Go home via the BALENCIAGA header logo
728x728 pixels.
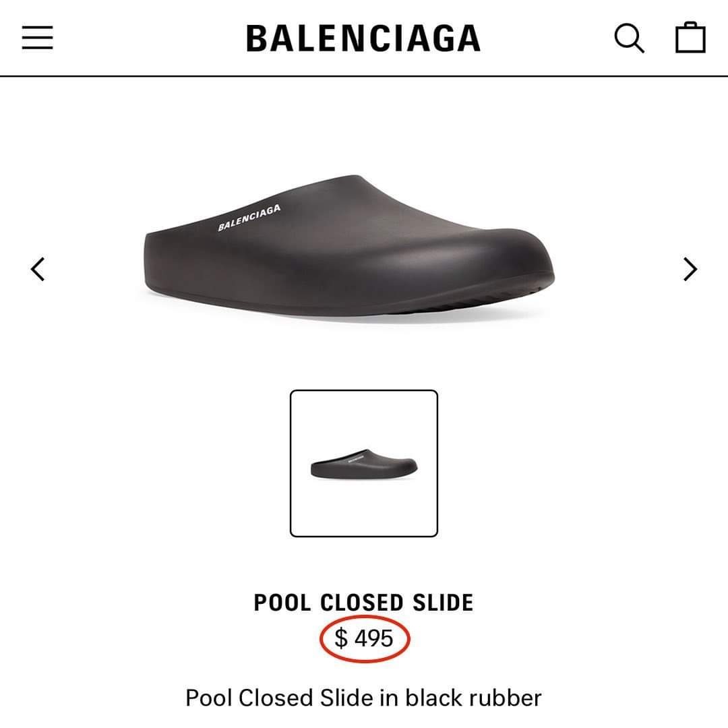[x=363, y=38]
